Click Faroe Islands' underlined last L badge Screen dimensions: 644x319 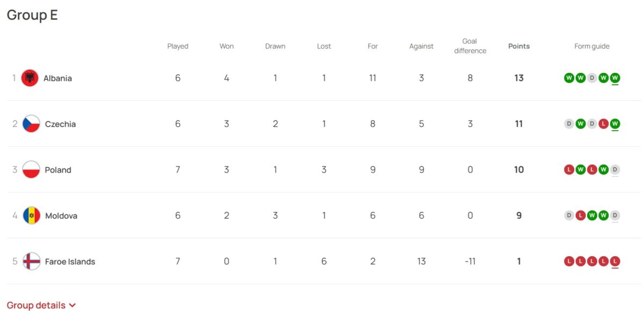point(615,262)
